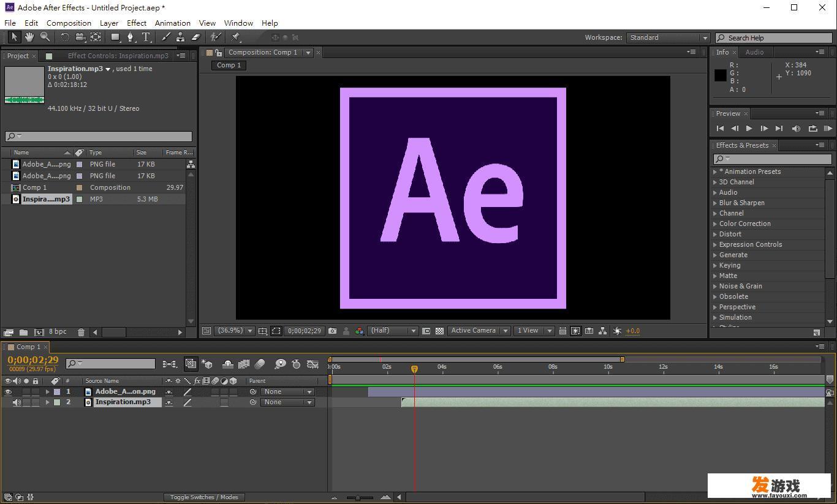Step to next frame in Preview
837x504 pixels.
[764, 129]
